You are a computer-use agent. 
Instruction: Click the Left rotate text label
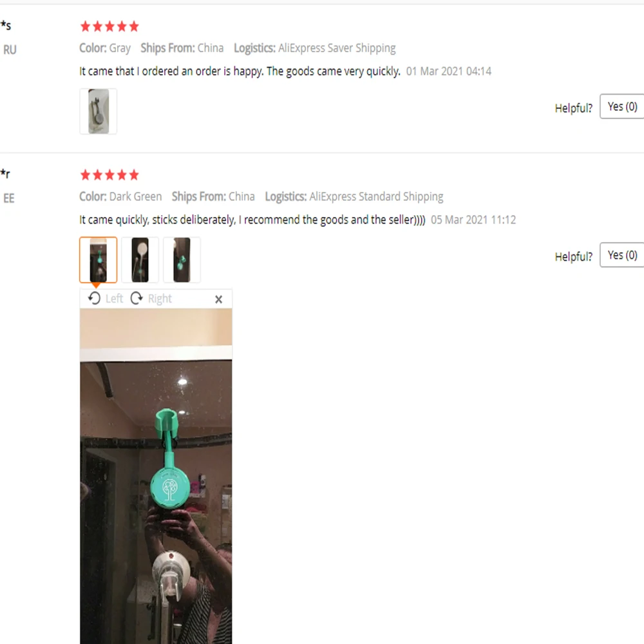pos(114,299)
